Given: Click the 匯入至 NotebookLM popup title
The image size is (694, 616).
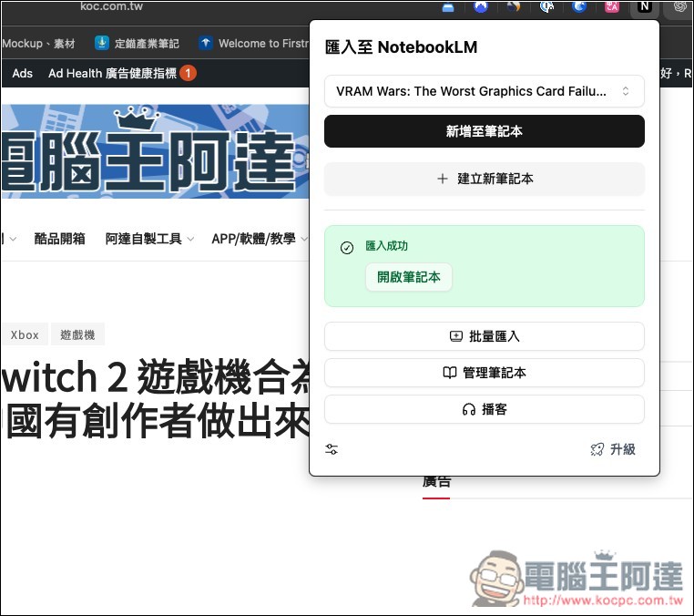Looking at the screenshot, I should 401,47.
